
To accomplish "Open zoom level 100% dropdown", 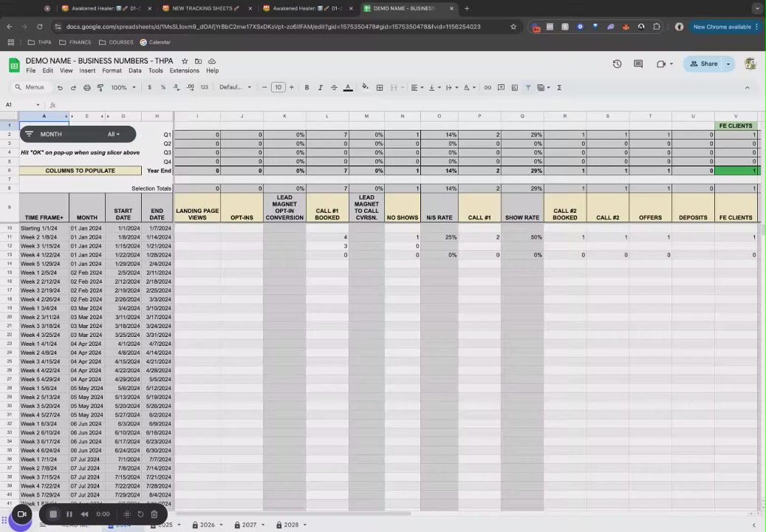I will 123,87.
